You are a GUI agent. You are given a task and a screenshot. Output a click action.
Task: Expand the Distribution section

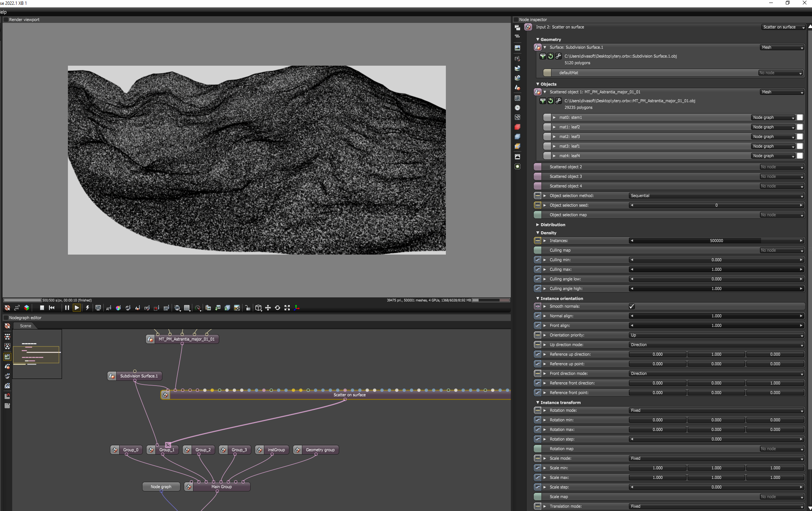tap(553, 225)
